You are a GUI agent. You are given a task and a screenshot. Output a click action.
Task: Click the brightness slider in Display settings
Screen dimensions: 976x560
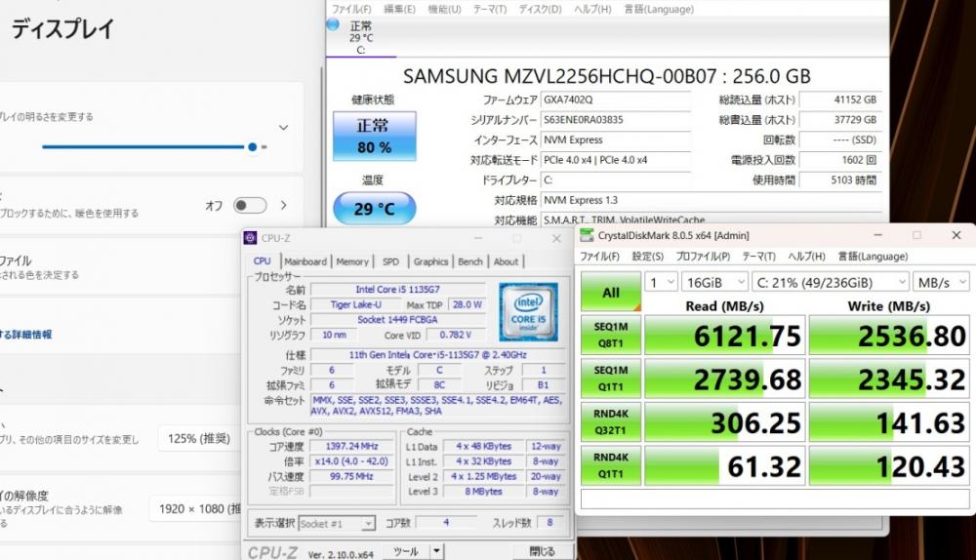tap(154, 147)
